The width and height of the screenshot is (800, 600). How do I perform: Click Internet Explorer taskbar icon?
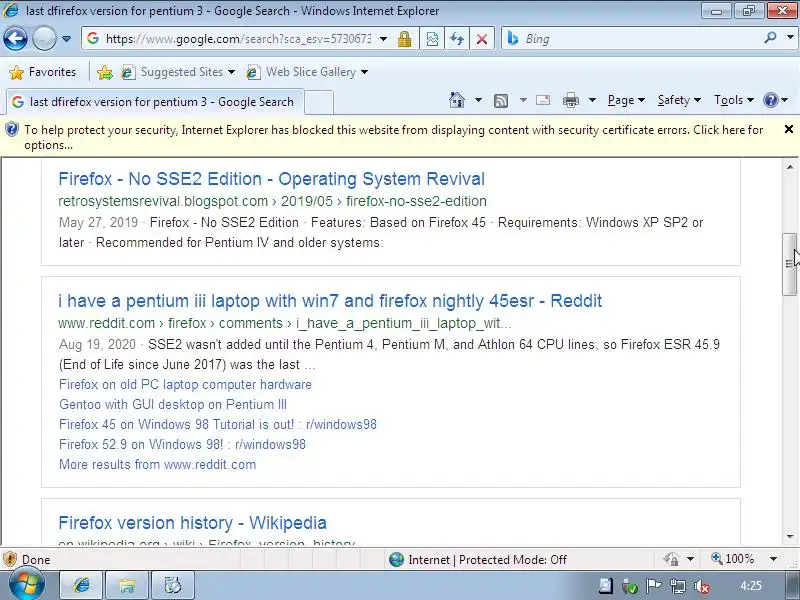(82, 585)
